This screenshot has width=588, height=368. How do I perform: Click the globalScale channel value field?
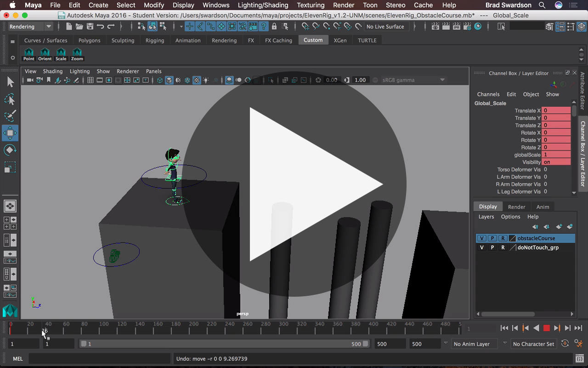point(556,155)
